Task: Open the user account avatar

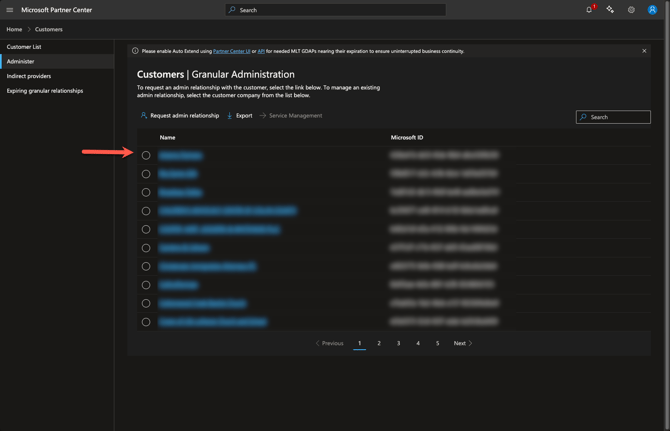Action: pyautogui.click(x=652, y=10)
